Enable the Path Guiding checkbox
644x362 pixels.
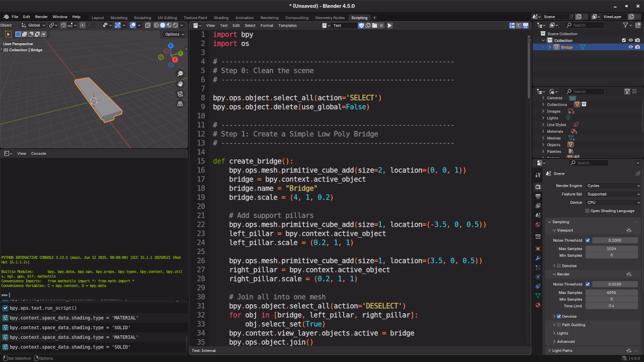(559, 325)
